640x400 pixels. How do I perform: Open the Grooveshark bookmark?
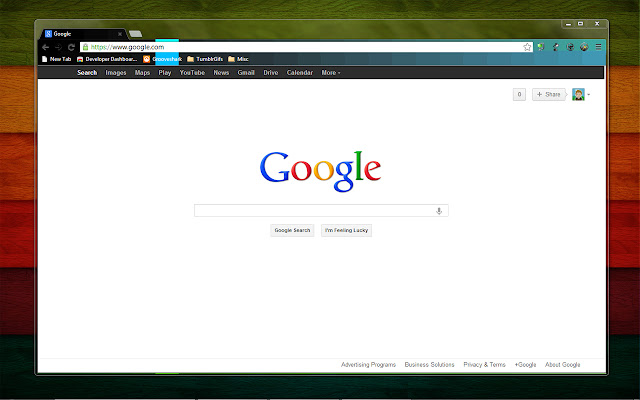coord(162,59)
